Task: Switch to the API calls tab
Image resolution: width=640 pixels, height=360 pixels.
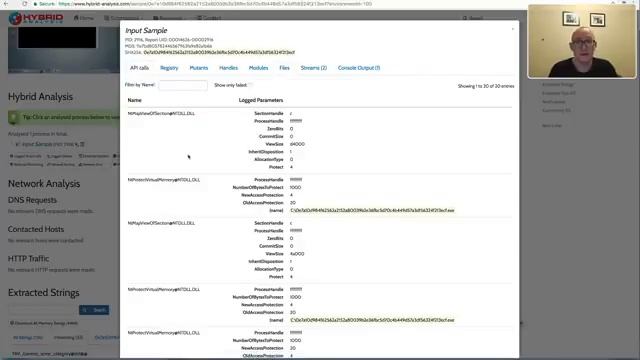Action: (139, 68)
